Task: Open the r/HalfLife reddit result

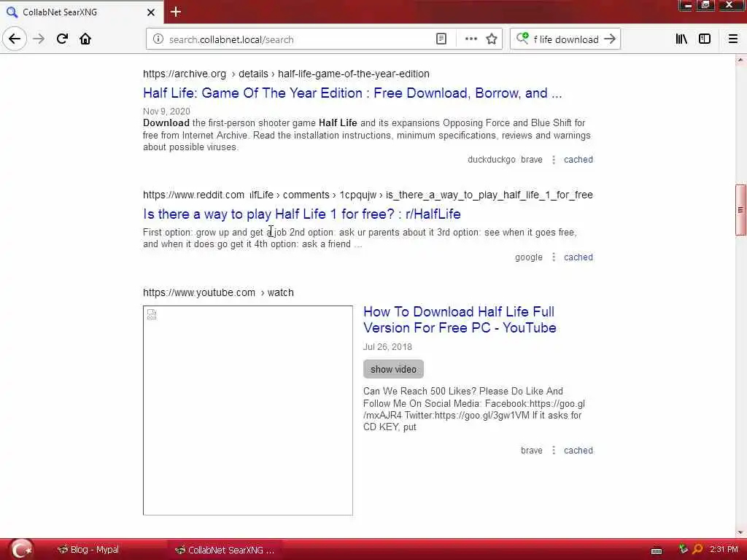Action: tap(301, 214)
